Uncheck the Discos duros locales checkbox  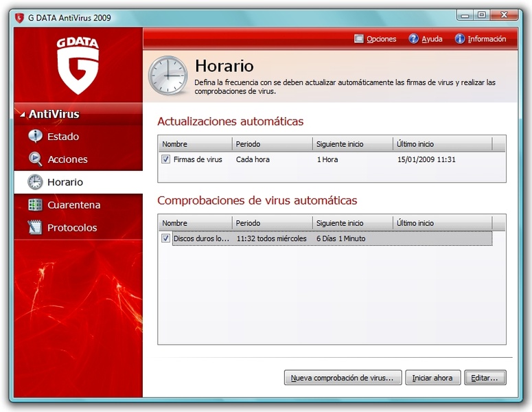click(x=165, y=238)
